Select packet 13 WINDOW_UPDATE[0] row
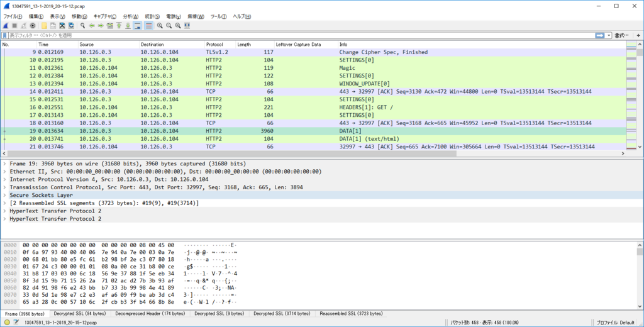The image size is (644, 327). click(x=314, y=84)
